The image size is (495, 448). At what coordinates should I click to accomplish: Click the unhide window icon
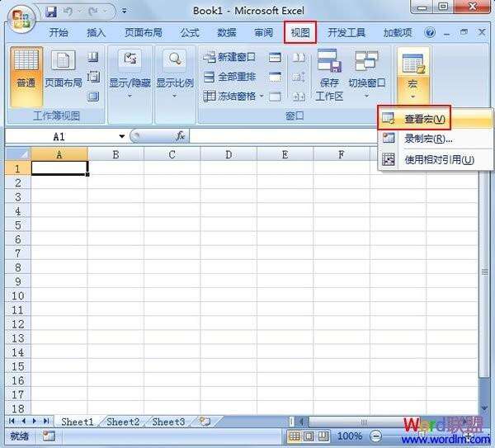(275, 97)
